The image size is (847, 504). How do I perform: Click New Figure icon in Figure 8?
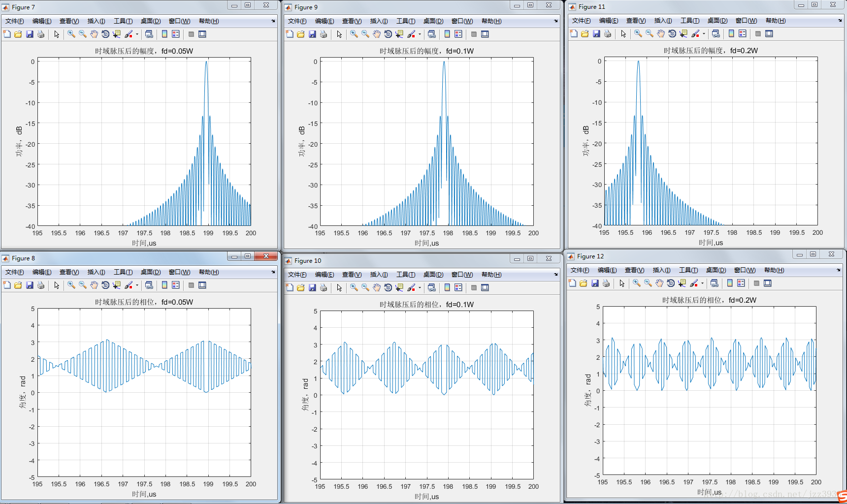coord(7,285)
